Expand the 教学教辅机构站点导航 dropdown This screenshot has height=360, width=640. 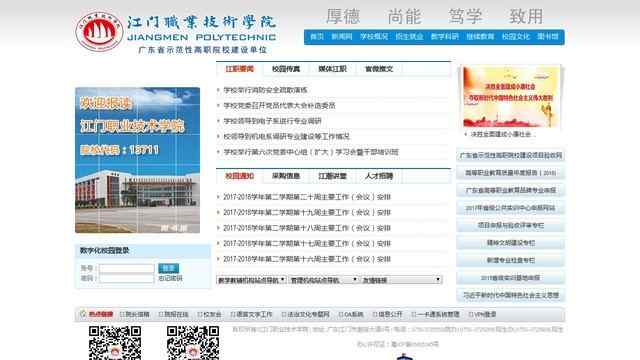tap(251, 280)
